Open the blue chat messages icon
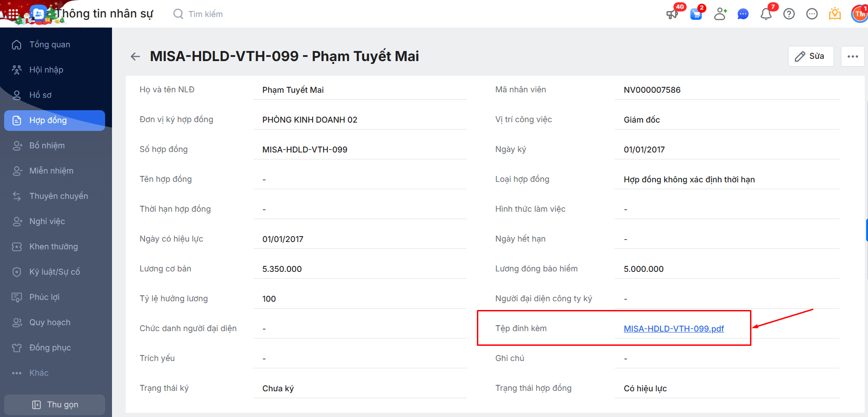The image size is (868, 417). (x=743, y=14)
